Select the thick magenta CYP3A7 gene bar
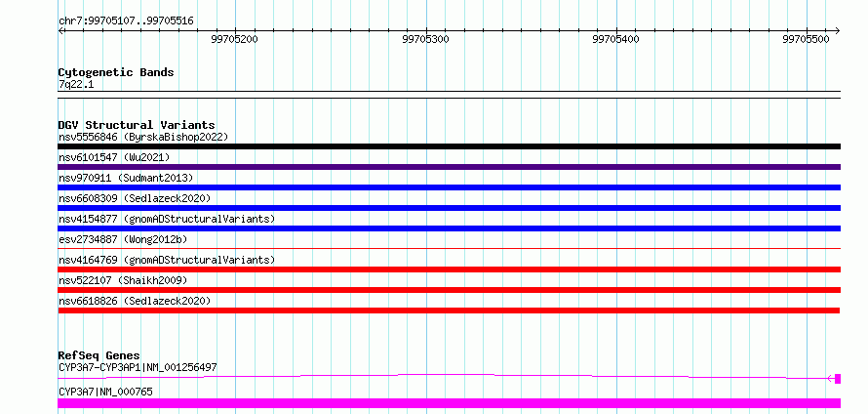 (x=449, y=403)
